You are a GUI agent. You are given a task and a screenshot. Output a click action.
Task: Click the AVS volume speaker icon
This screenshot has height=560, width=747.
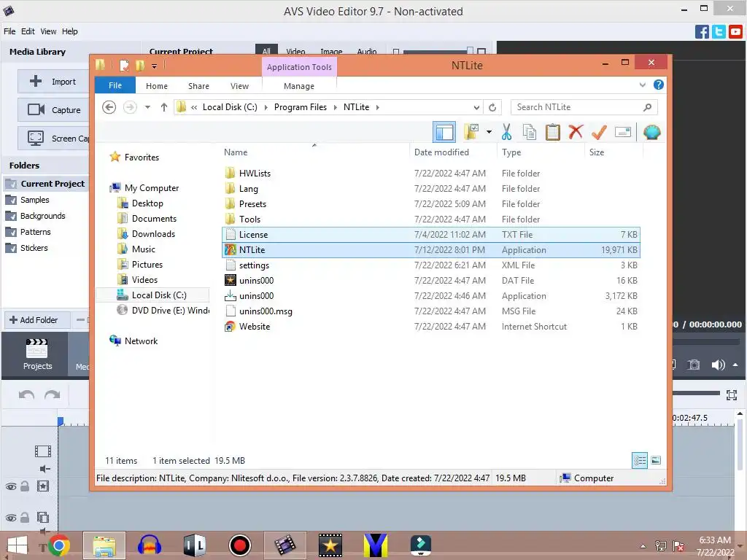point(718,365)
